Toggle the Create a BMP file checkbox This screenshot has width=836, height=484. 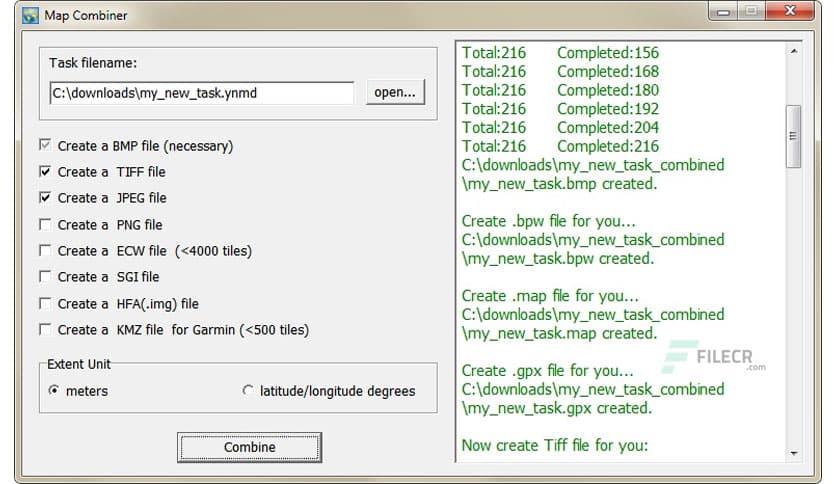point(45,145)
